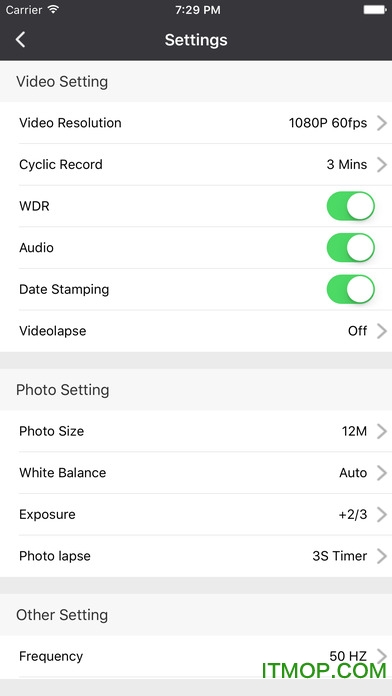Tap the Wi-Fi status icon
The width and height of the screenshot is (392, 696).
[x=54, y=9]
